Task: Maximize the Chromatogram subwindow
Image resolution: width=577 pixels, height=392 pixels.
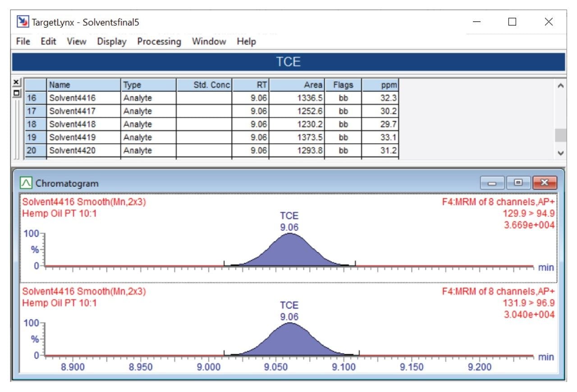Action: (518, 183)
